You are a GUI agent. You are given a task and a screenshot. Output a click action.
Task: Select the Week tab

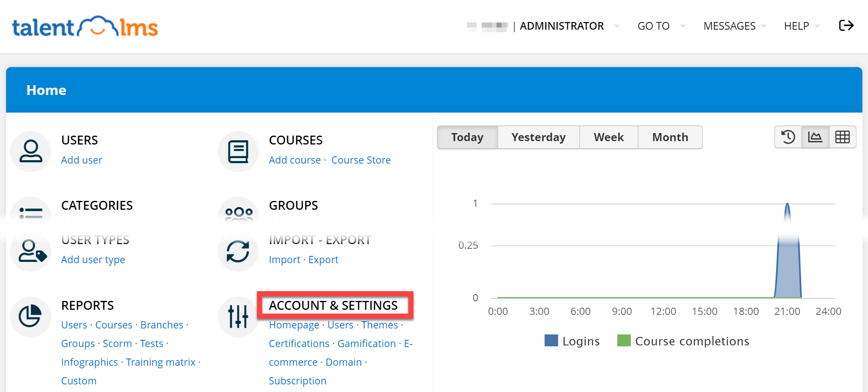608,137
